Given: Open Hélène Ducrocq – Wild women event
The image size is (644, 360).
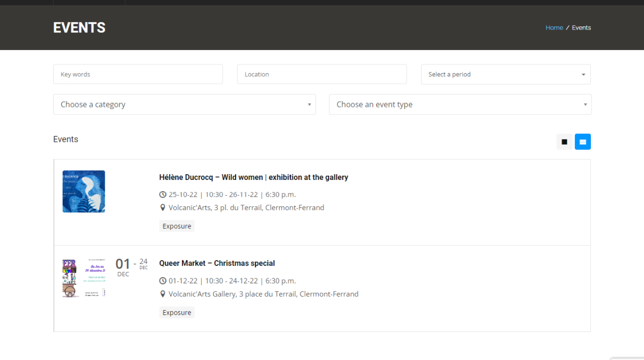Looking at the screenshot, I should click(253, 177).
